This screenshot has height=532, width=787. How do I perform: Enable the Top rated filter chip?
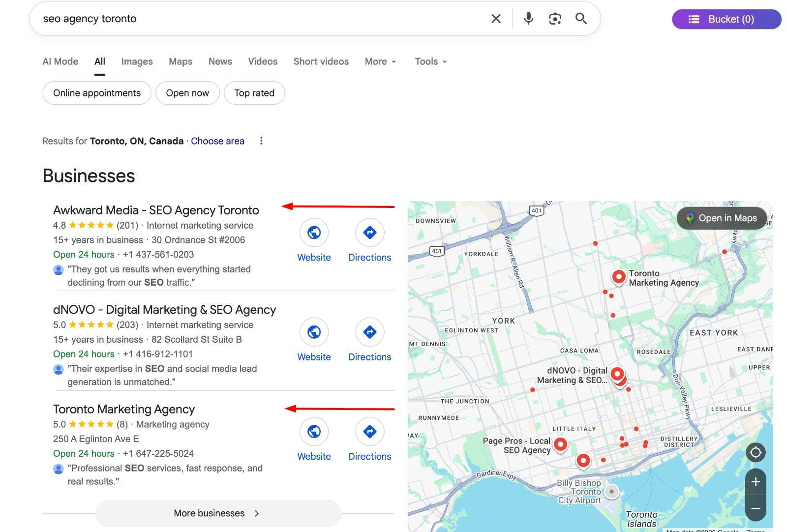coord(254,93)
